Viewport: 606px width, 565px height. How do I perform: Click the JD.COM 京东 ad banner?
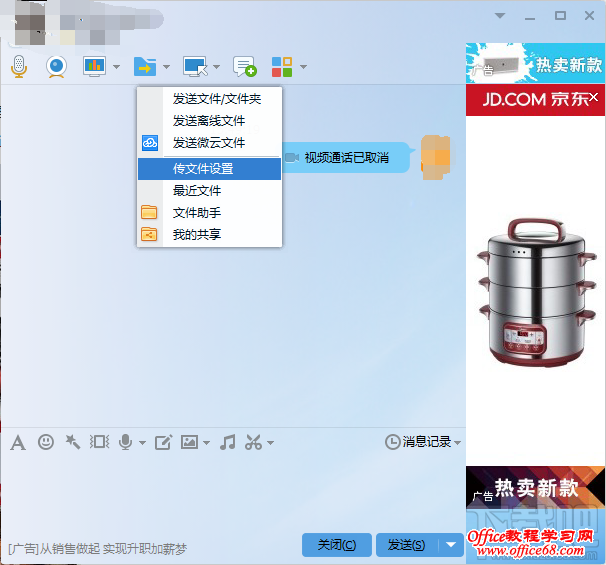click(x=535, y=99)
